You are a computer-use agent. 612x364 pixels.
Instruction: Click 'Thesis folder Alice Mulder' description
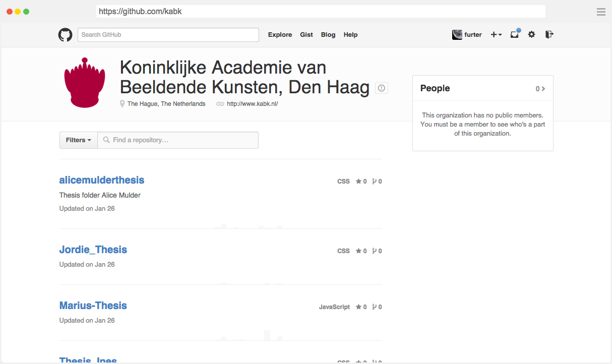[x=100, y=195]
